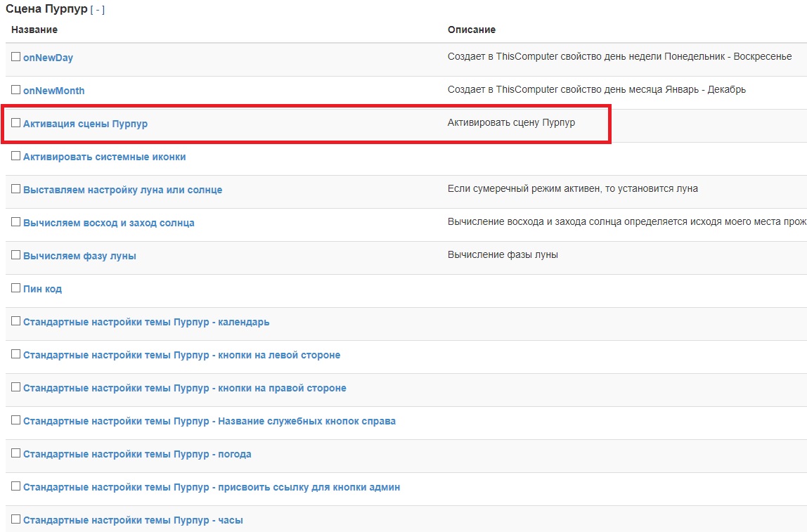Image resolution: width=807 pixels, height=532 pixels.
Task: Check the Активация сцены Пурпур box
Action: tap(16, 123)
